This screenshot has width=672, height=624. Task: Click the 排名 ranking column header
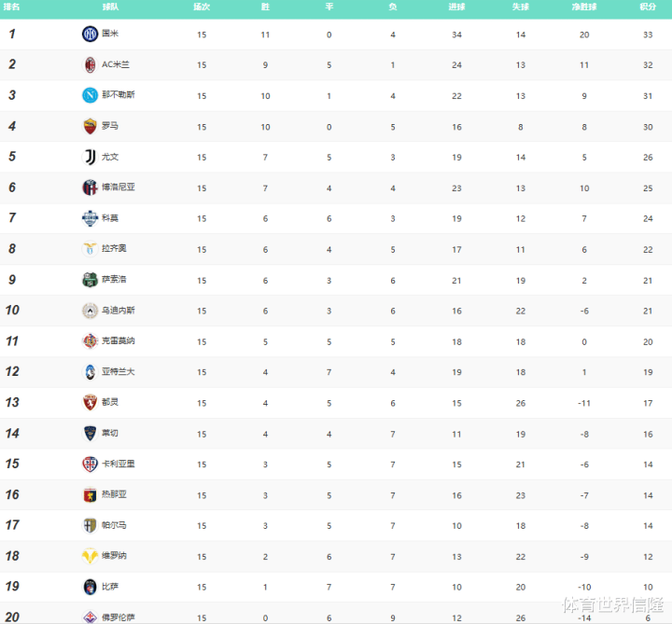tap(12, 7)
